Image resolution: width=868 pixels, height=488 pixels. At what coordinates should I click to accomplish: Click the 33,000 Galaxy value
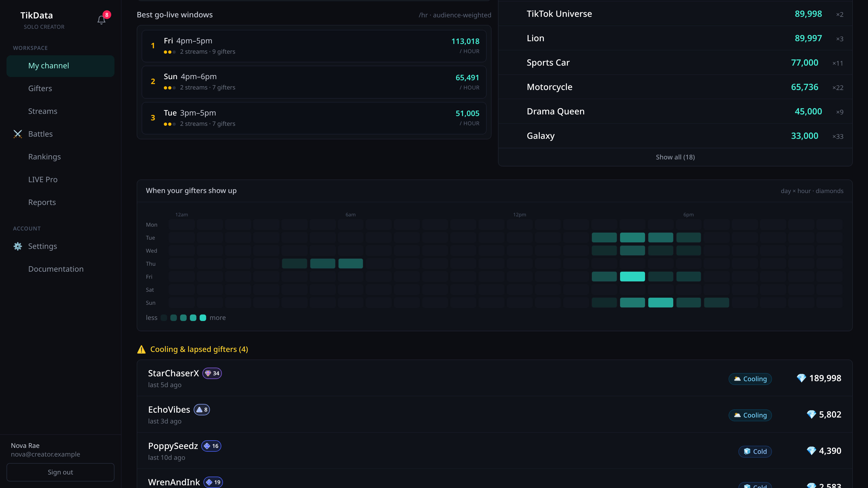tap(805, 136)
